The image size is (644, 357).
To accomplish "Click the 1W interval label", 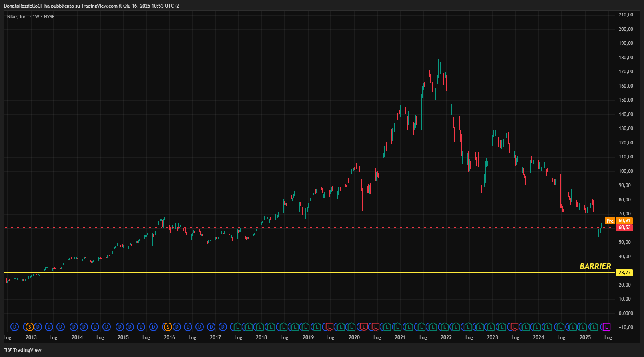I will (36, 17).
